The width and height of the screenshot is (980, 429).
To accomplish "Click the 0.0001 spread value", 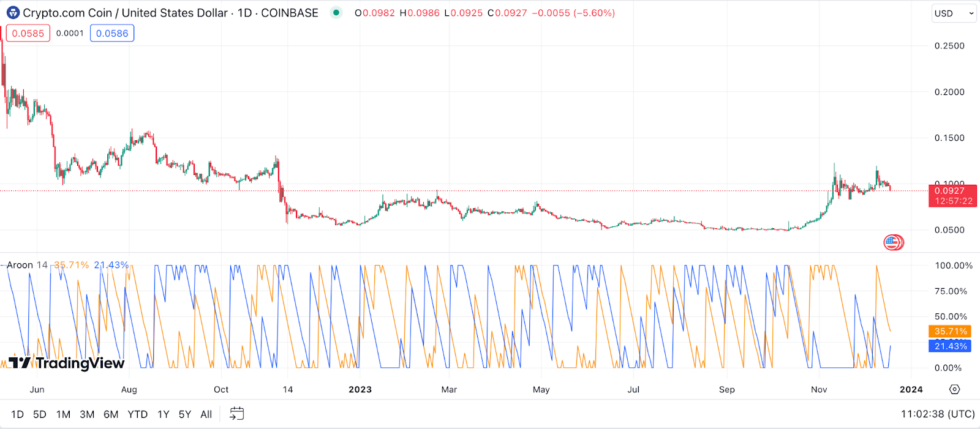I will tap(70, 33).
